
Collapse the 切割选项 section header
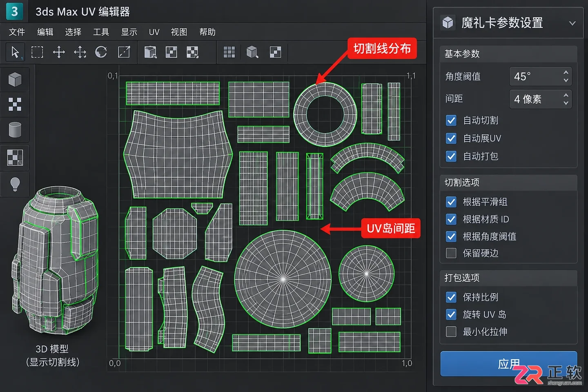click(508, 183)
